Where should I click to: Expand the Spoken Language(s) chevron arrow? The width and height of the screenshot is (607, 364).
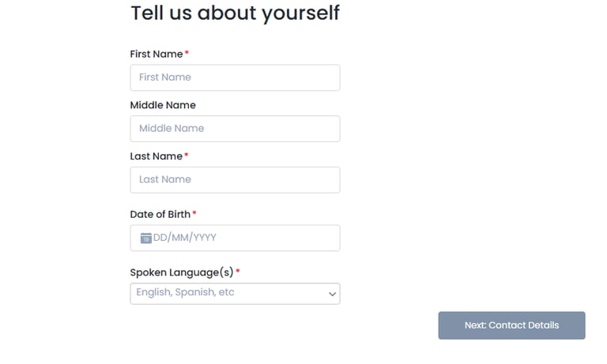pyautogui.click(x=332, y=294)
